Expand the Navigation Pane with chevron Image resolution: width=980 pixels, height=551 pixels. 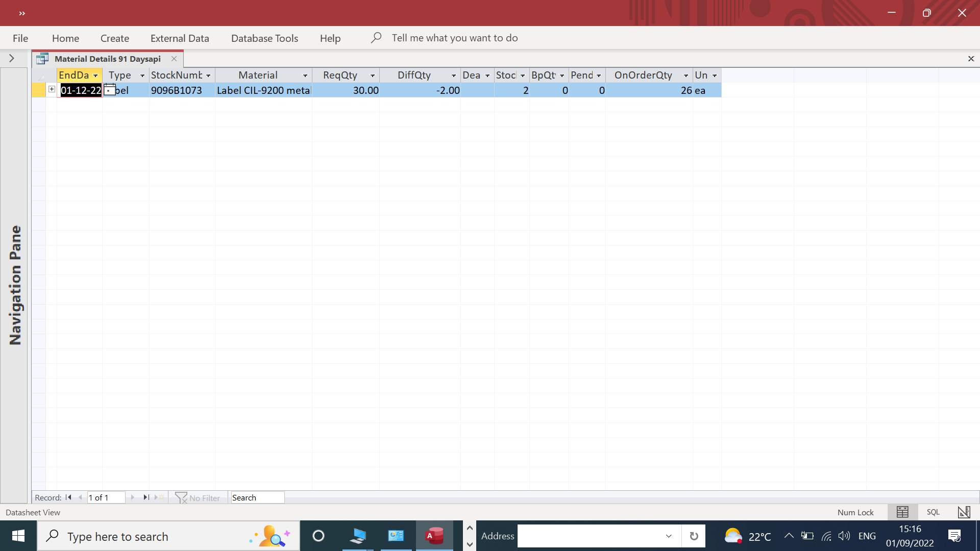click(x=11, y=59)
